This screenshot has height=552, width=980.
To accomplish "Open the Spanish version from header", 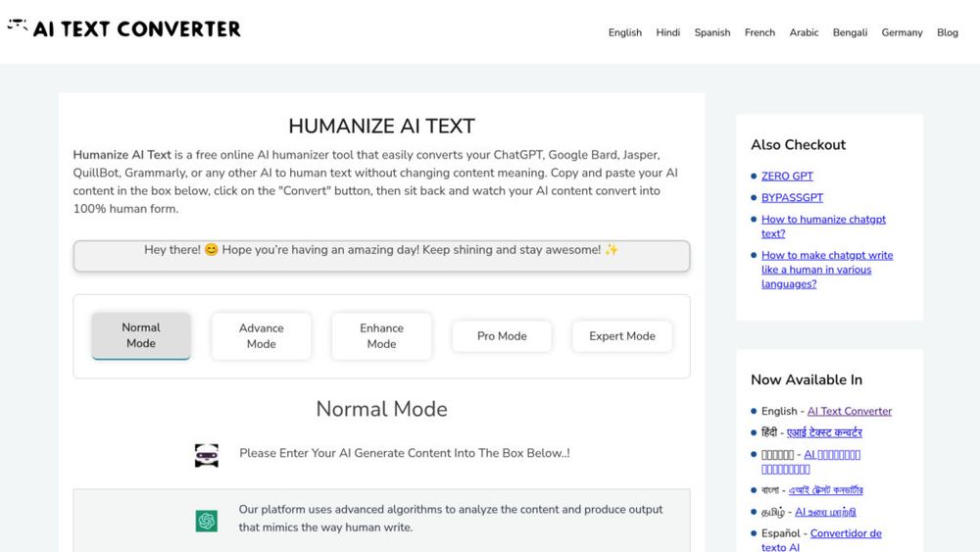I will 711,32.
